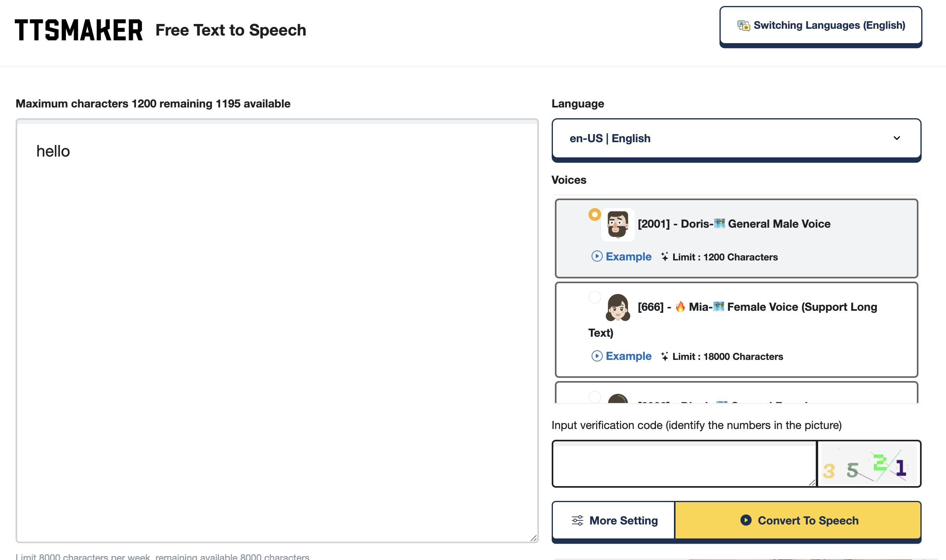946x560 pixels.
Task: Open the Example link for Mia voice
Action: pos(628,356)
